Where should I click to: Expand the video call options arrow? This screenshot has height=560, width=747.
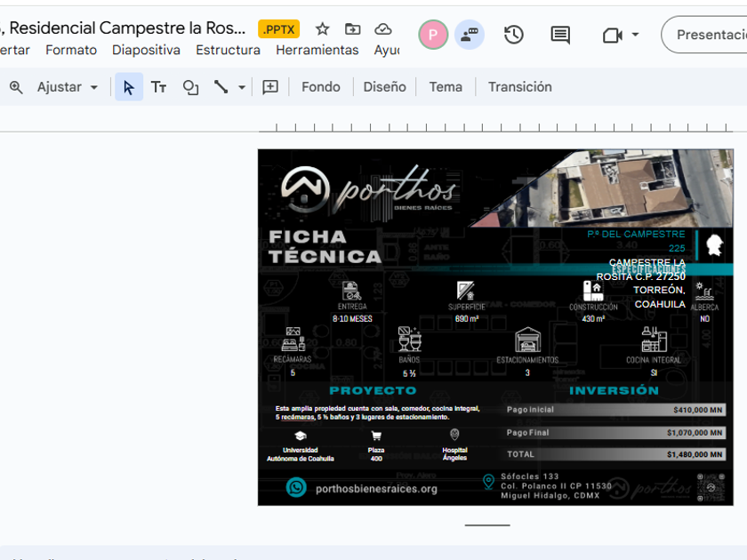click(x=635, y=35)
